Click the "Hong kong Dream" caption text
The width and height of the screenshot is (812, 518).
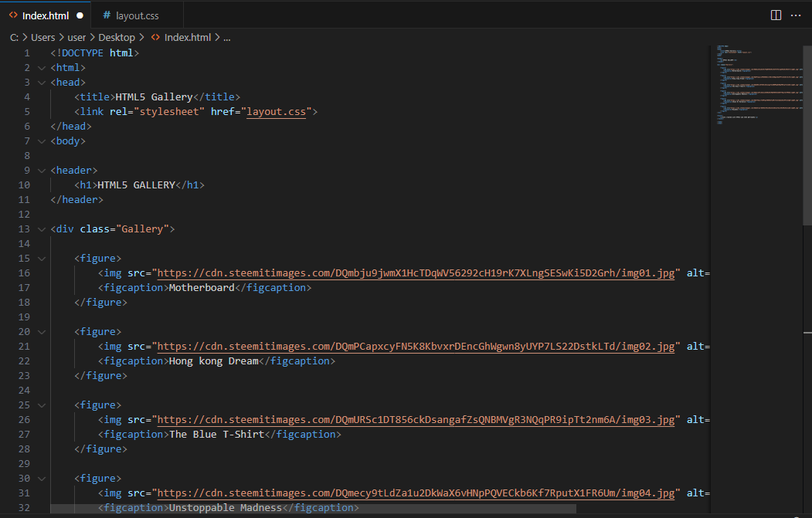214,361
